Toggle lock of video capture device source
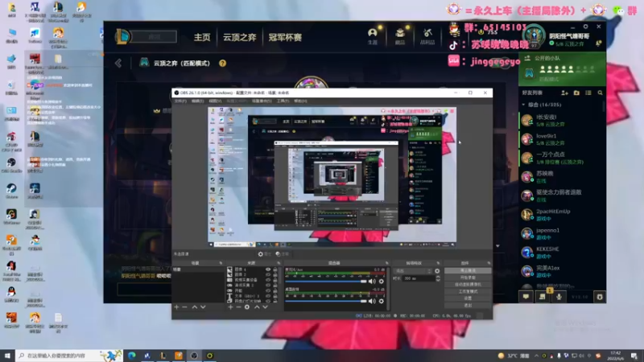The width and height of the screenshot is (644, 362). (x=275, y=280)
